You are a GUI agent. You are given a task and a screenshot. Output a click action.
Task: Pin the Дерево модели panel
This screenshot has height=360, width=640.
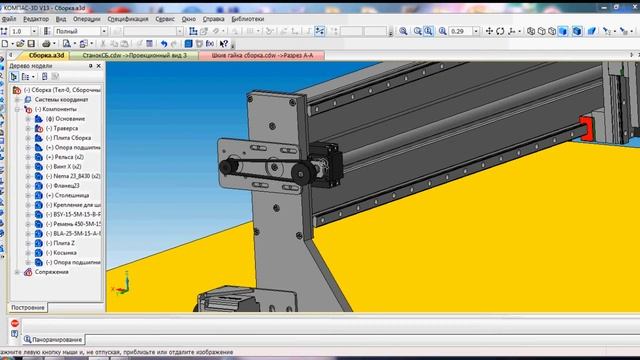pyautogui.click(x=91, y=66)
